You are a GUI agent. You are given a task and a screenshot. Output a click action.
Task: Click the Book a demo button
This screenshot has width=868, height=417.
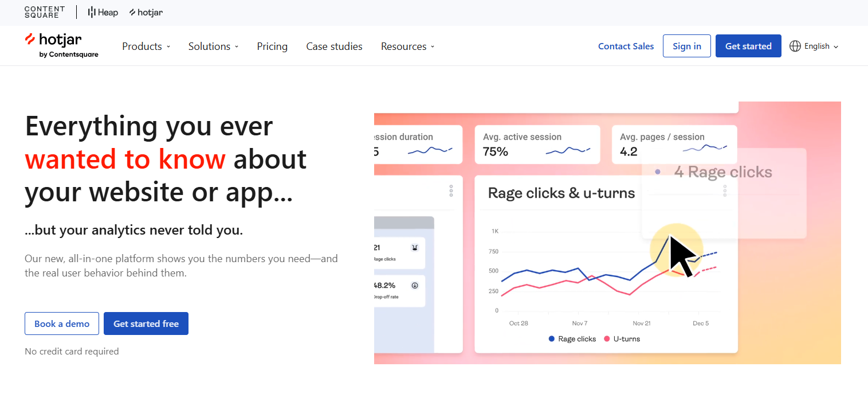61,324
